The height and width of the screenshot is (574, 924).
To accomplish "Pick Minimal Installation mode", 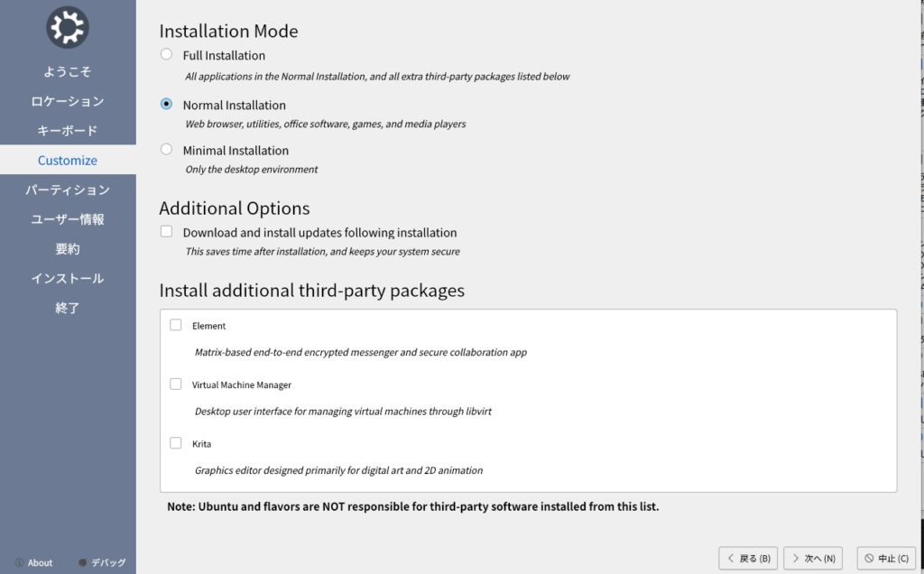I will [166, 149].
